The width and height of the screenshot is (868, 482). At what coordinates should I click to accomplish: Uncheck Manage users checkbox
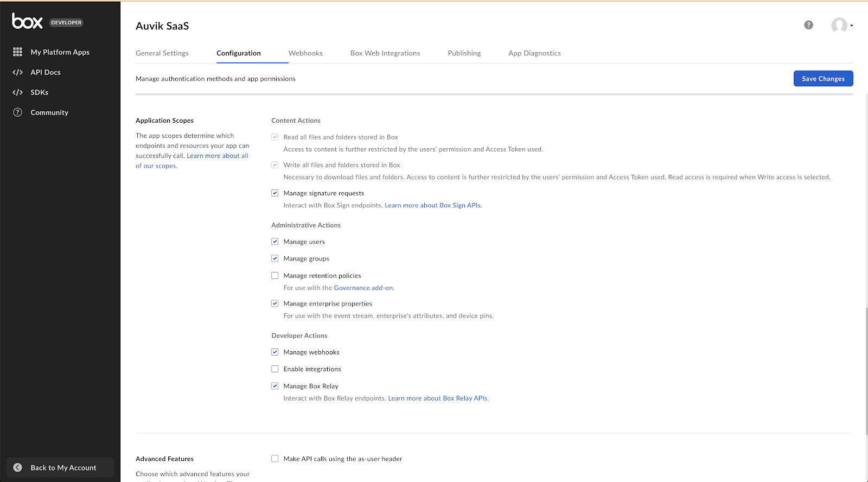click(x=275, y=242)
